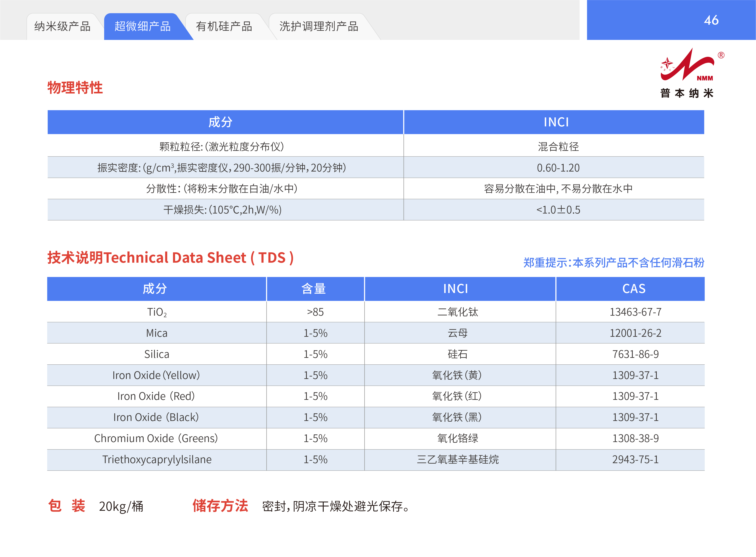Screen dimensions: 756x557
Task: Click the 20kg/桶 packaging text
Action: tap(121, 506)
